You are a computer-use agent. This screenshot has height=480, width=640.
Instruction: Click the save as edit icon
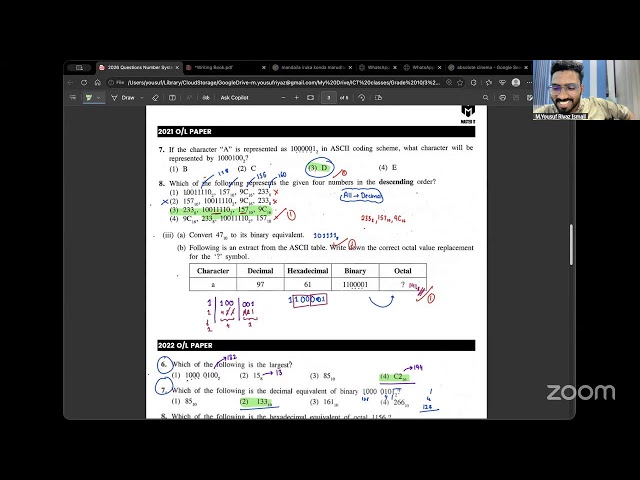[x=529, y=98]
